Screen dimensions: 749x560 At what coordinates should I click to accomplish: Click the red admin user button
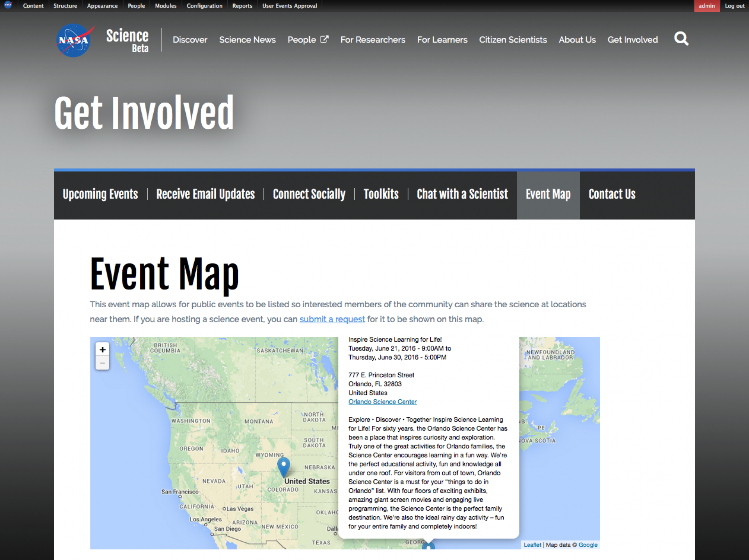point(706,6)
